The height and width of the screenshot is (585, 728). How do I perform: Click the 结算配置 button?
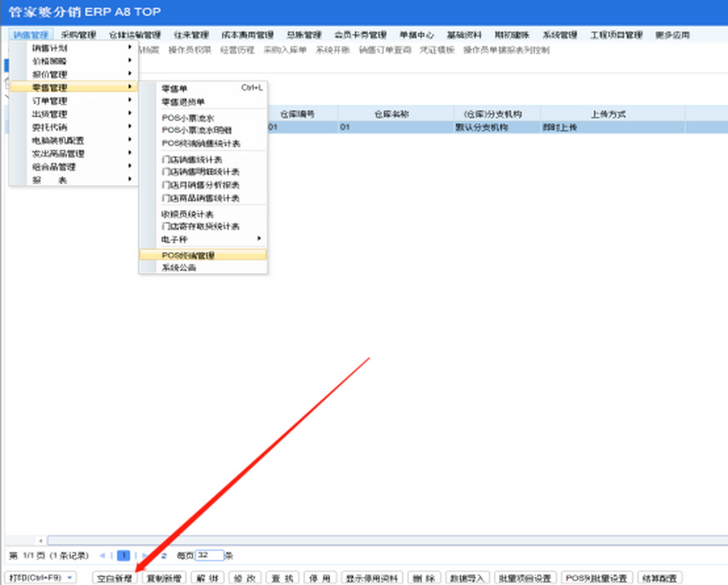[x=659, y=578]
